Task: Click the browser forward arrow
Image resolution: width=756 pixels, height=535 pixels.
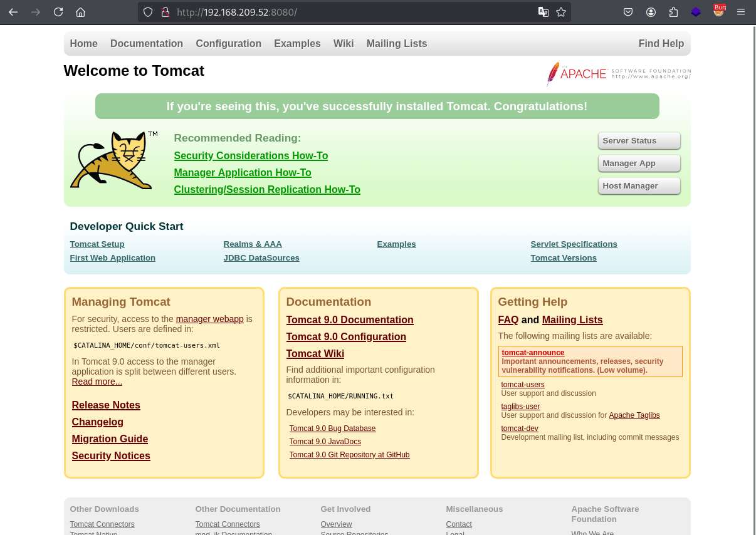Action: click(36, 12)
